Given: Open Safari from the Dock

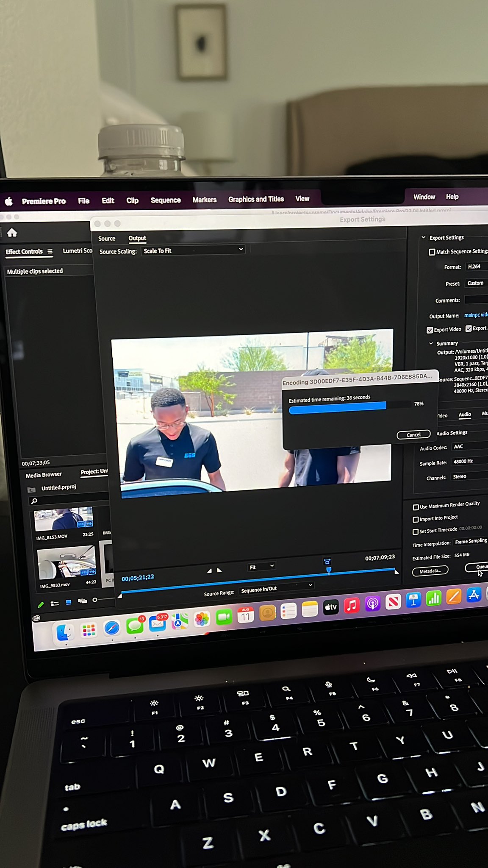Looking at the screenshot, I should [112, 628].
